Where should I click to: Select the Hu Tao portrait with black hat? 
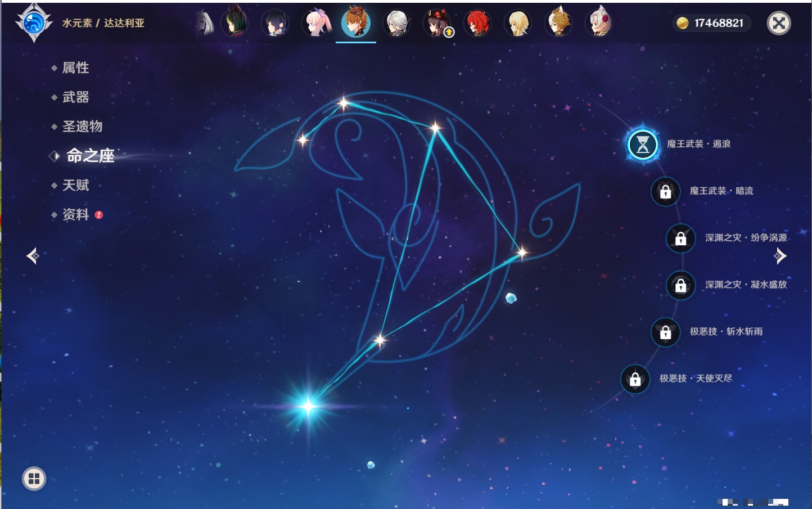437,23
